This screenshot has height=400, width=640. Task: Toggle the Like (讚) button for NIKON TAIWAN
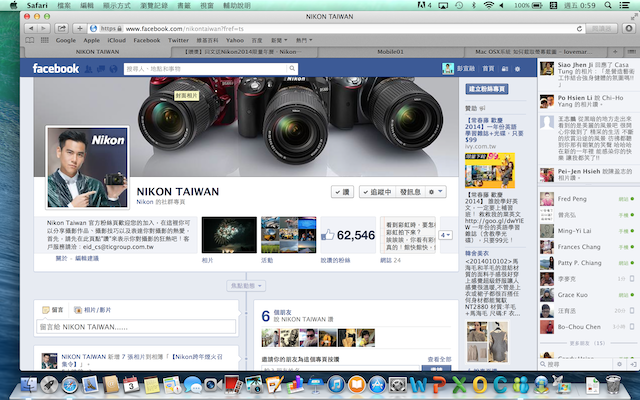(x=342, y=192)
